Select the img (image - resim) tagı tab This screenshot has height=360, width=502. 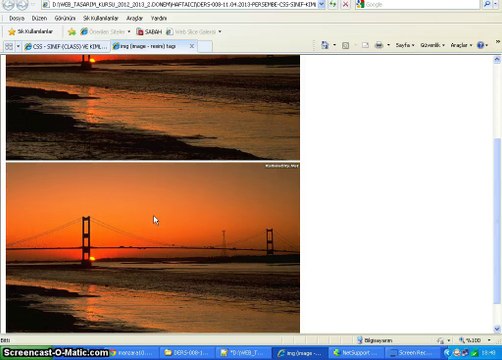click(148, 46)
